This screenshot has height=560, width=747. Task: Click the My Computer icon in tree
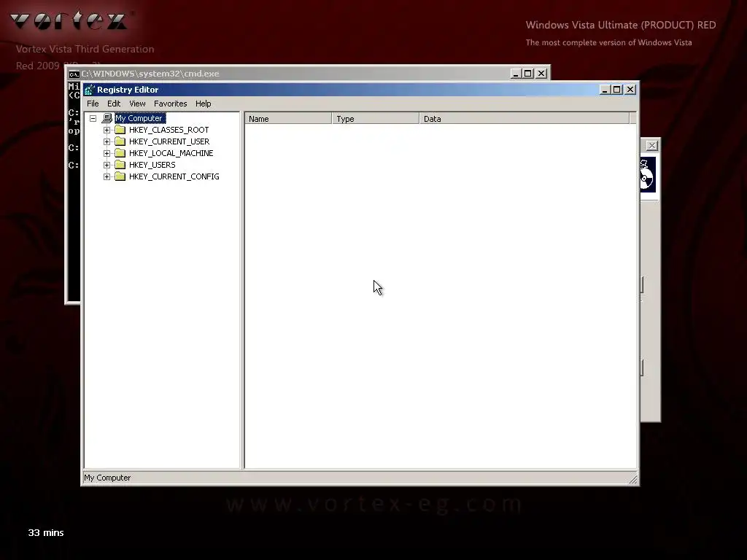click(x=107, y=118)
